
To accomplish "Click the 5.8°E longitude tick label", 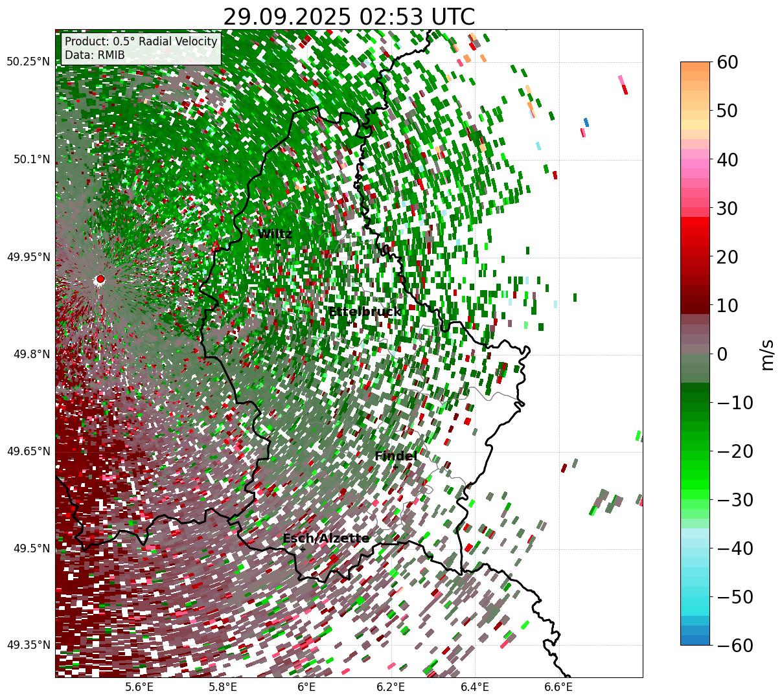I will pos(223,687).
